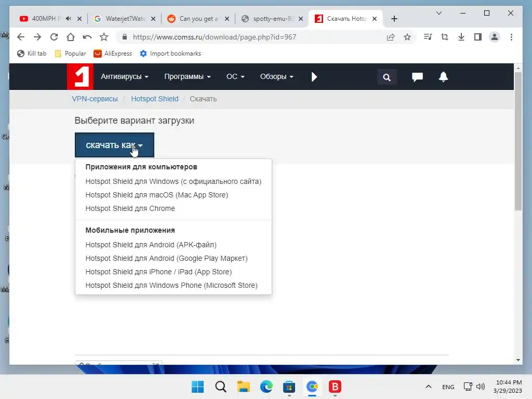
Task: Expand the Антивирусы menu
Action: pyautogui.click(x=125, y=77)
